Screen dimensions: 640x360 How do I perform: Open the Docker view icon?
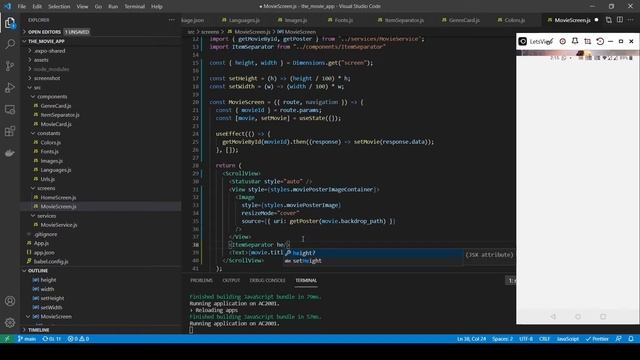(x=10, y=153)
